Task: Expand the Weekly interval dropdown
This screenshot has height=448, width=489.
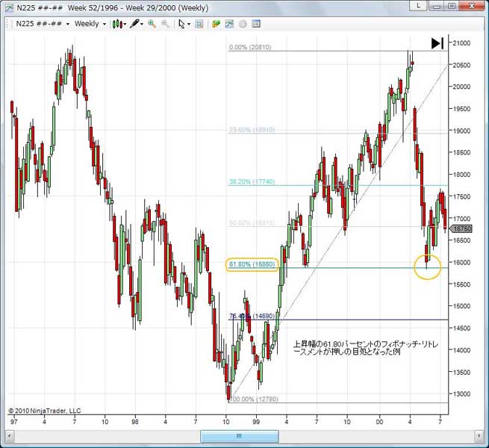Action: click(x=105, y=24)
